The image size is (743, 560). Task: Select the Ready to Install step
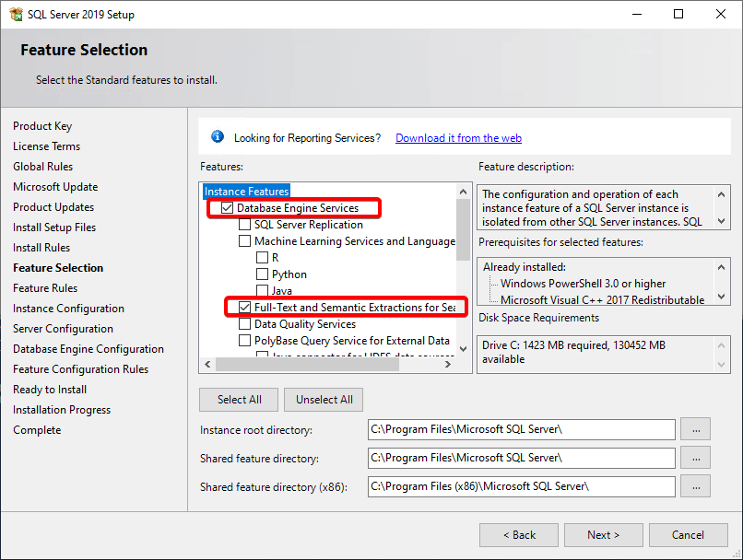pos(50,390)
